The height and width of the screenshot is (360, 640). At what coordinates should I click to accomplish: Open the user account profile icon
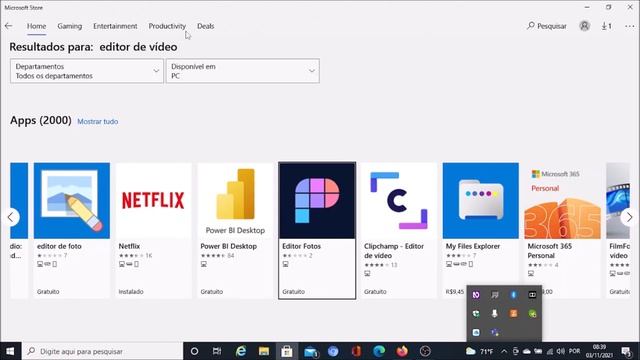coord(584,26)
